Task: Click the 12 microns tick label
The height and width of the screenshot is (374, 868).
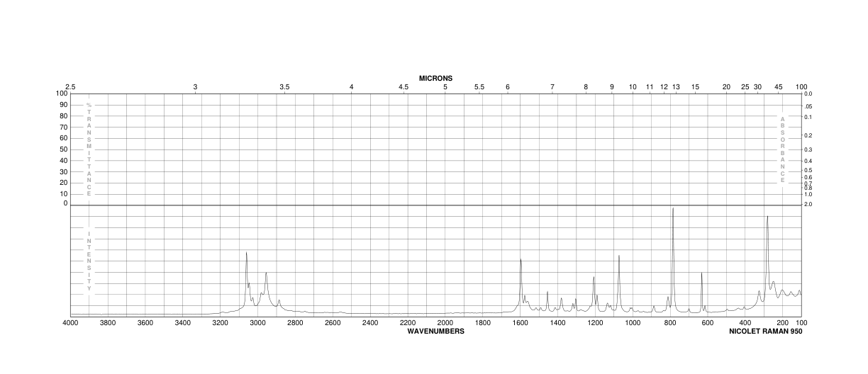Action: tap(664, 87)
